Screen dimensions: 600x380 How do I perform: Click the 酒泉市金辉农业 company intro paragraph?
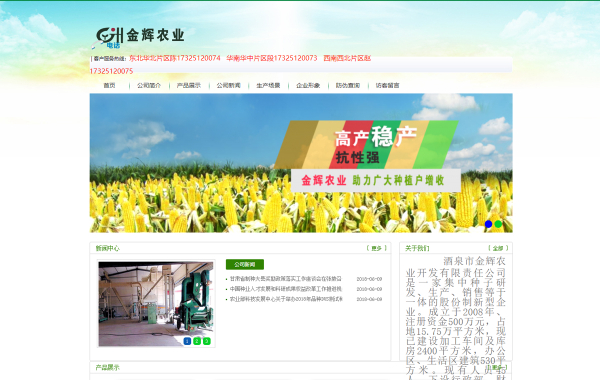click(456, 318)
